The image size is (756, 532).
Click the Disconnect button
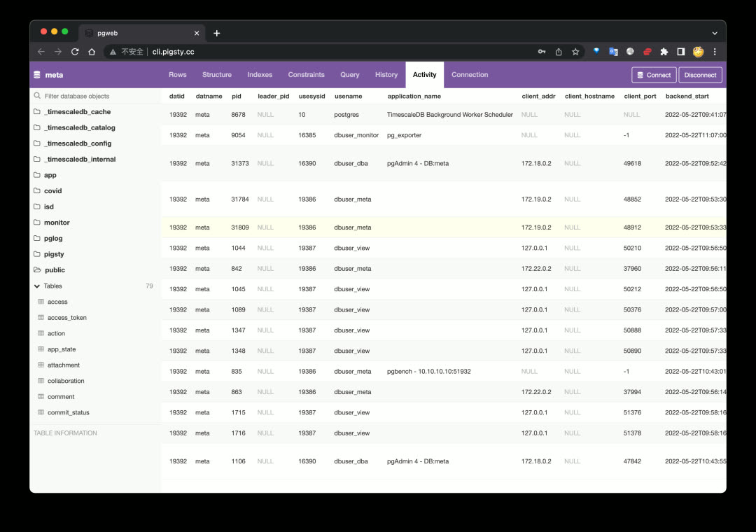click(700, 75)
